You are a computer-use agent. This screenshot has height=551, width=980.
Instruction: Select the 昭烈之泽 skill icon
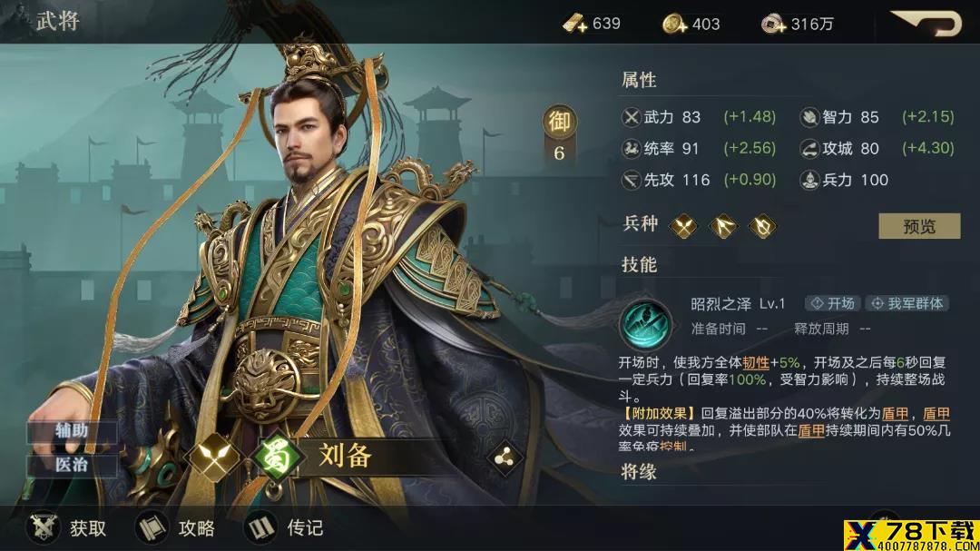645,323
